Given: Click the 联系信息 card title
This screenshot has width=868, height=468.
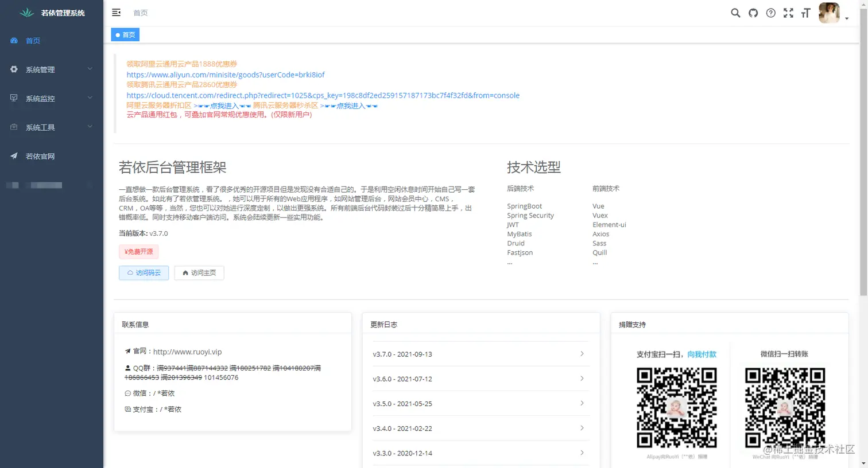Looking at the screenshot, I should [x=135, y=325].
